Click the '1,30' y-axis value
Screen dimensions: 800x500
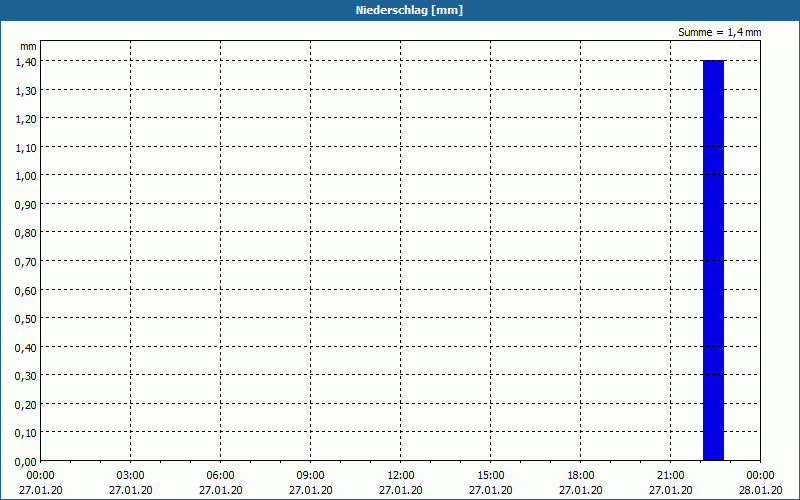pyautogui.click(x=26, y=90)
